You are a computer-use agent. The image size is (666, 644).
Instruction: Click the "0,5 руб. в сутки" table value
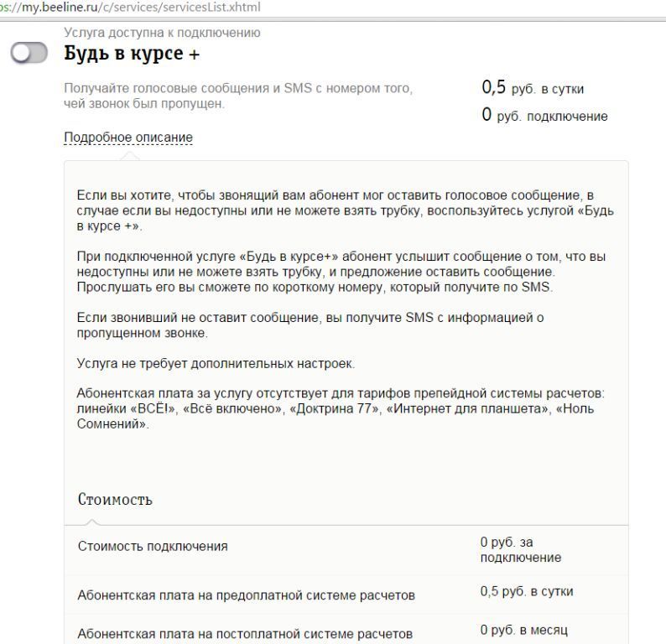click(x=527, y=592)
